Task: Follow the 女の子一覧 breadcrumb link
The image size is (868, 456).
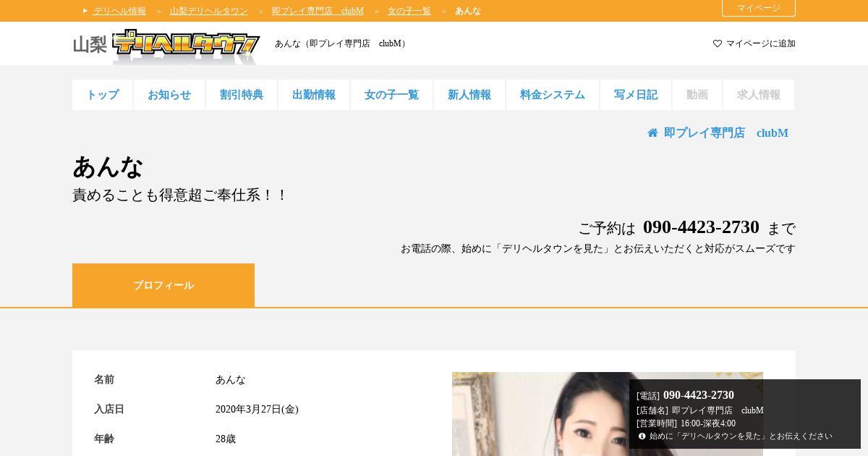Action: [409, 11]
